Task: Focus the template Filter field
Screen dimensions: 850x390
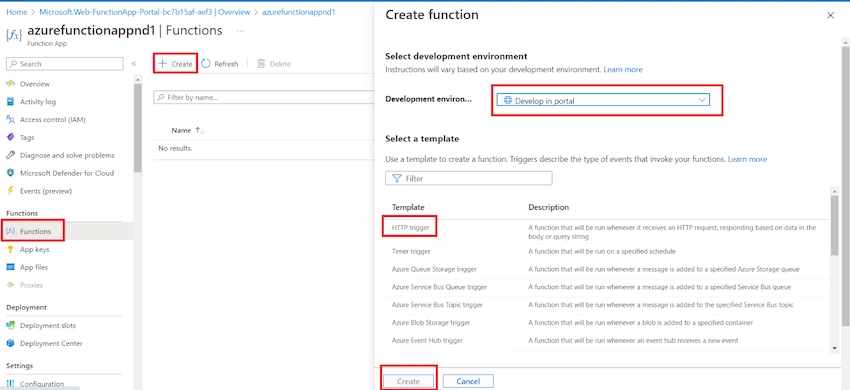Action: click(x=468, y=178)
